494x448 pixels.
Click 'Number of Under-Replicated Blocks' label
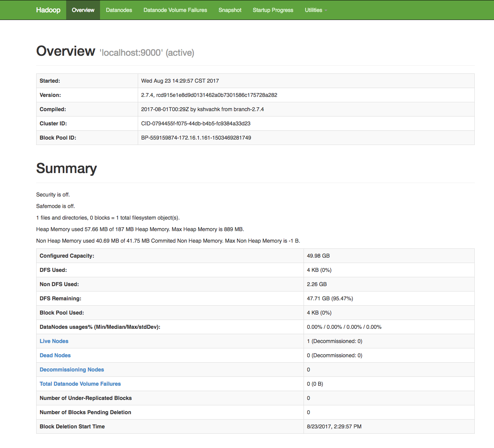coord(85,398)
